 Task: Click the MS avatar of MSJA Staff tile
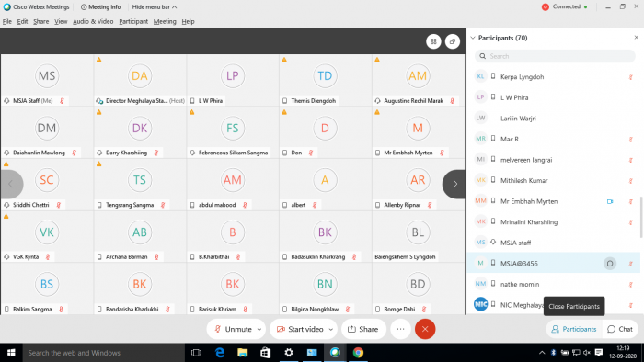pos(47,76)
